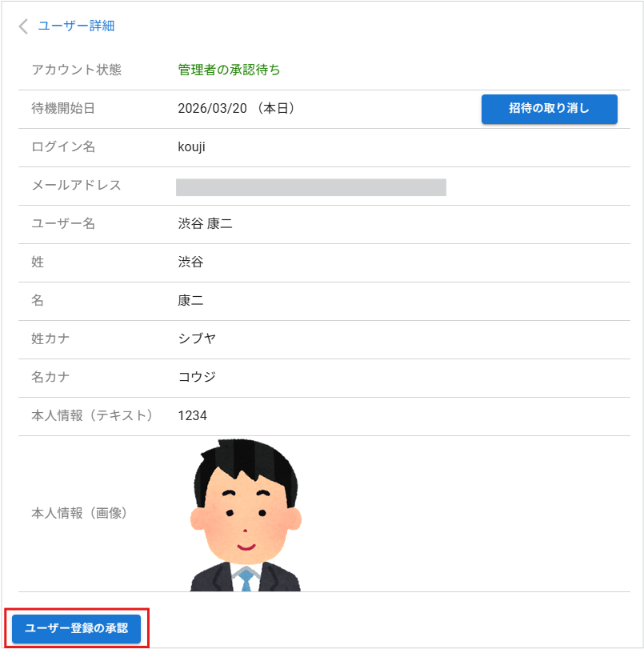This screenshot has height=649, width=644.
Task: Click the 招待の取り消し button
Action: point(549,109)
